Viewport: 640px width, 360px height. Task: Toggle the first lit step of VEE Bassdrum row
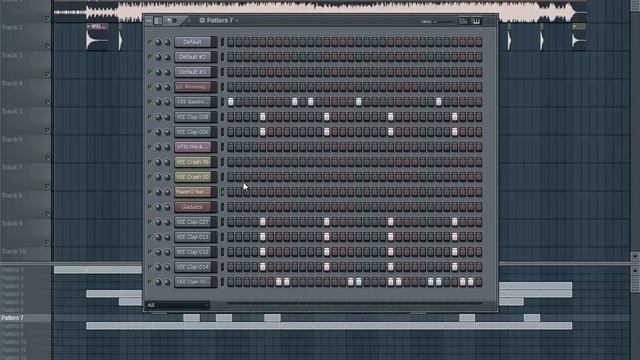[x=231, y=102]
